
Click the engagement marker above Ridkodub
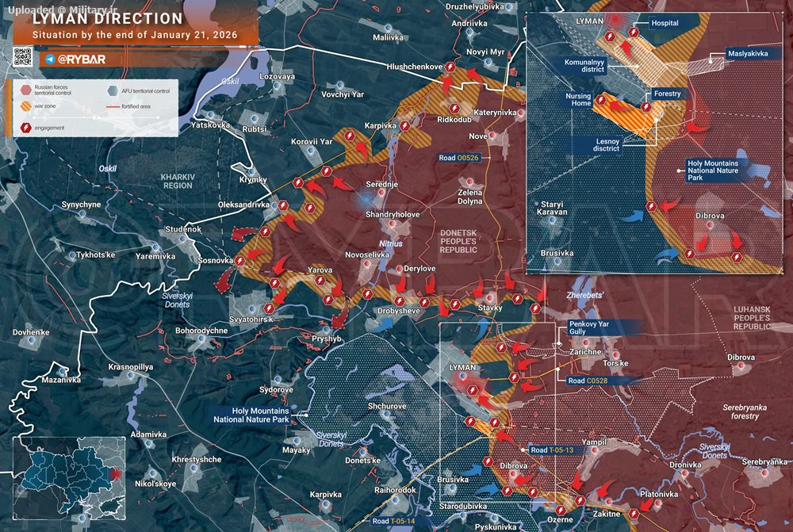(454, 108)
